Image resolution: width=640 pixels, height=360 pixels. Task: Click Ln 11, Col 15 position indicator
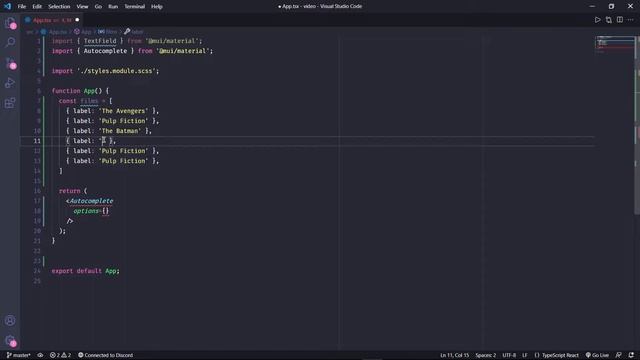454,355
